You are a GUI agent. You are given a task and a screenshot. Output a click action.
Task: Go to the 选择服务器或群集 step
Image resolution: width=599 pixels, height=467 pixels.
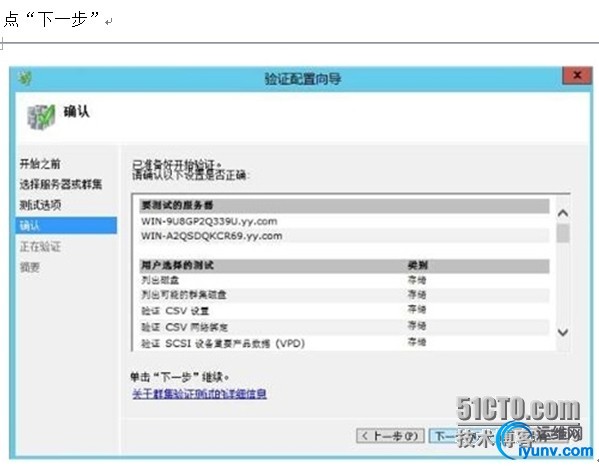61,185
